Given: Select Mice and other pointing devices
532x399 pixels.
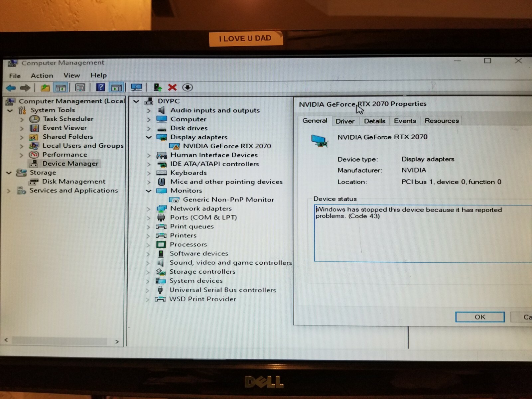Looking at the screenshot, I should 226,182.
